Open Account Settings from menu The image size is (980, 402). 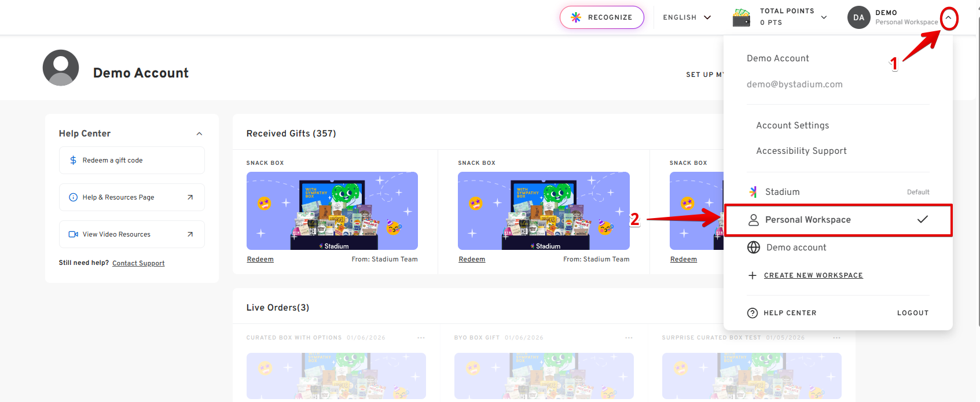(x=792, y=126)
